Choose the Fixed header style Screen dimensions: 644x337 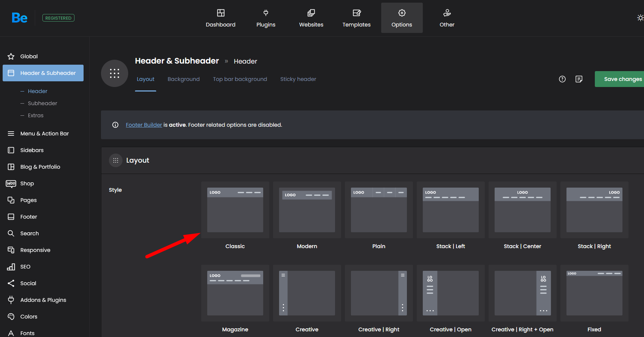[594, 293]
